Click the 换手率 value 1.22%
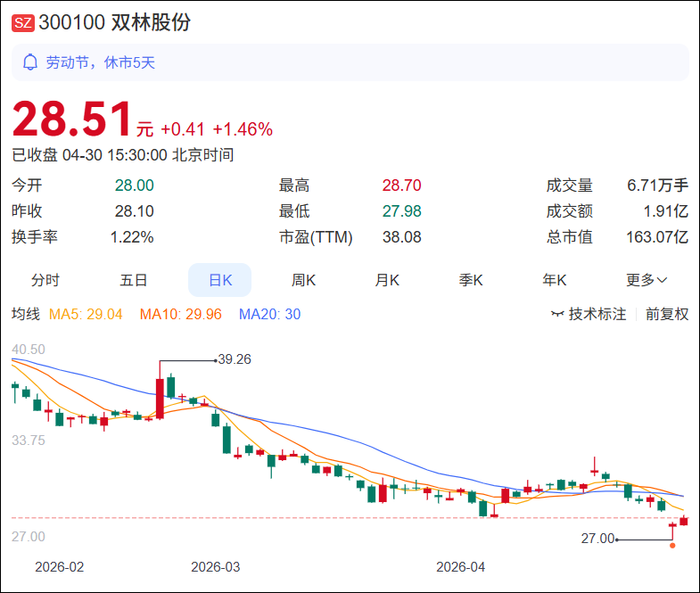 132,236
